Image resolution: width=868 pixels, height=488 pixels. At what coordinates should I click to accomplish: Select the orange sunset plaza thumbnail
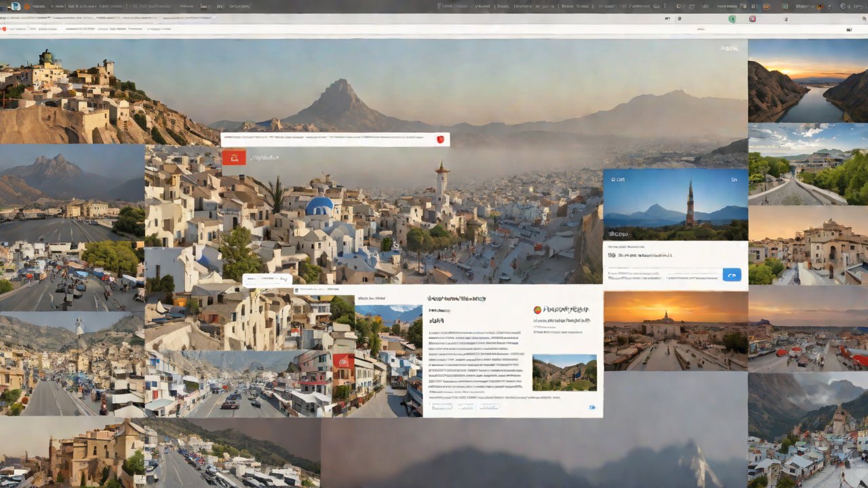675,331
